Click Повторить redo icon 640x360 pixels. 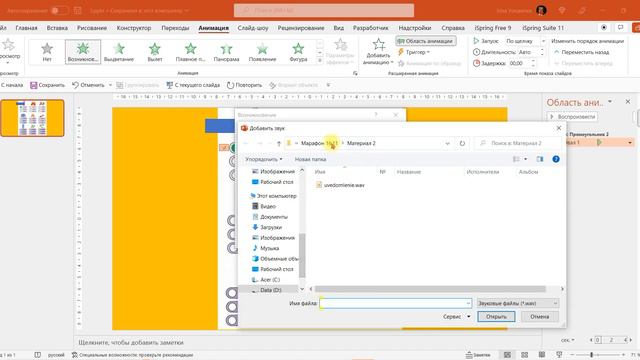click(x=230, y=85)
